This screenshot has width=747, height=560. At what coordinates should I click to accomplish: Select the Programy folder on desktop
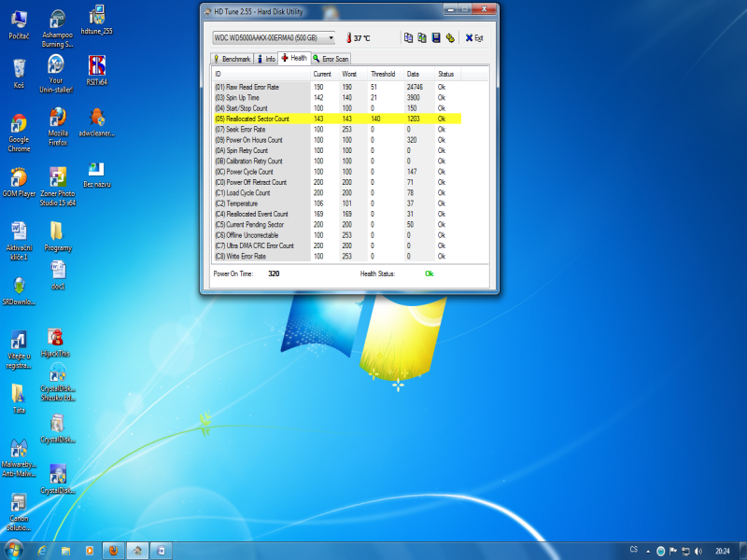tap(58, 237)
